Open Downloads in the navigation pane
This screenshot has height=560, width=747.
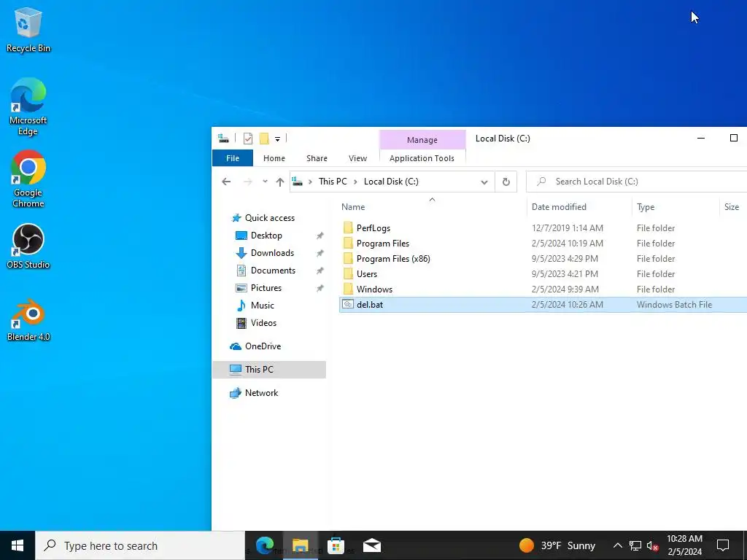click(x=272, y=253)
